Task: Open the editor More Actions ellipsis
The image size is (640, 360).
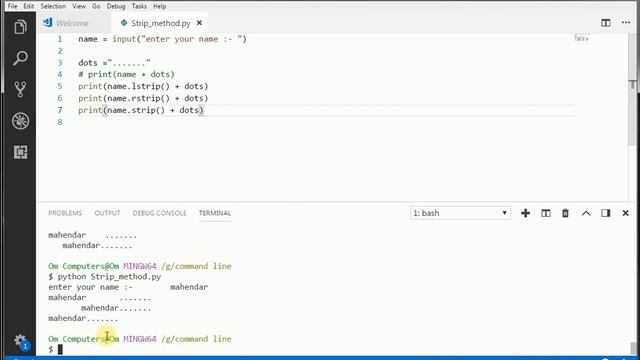Action: pyautogui.click(x=626, y=23)
